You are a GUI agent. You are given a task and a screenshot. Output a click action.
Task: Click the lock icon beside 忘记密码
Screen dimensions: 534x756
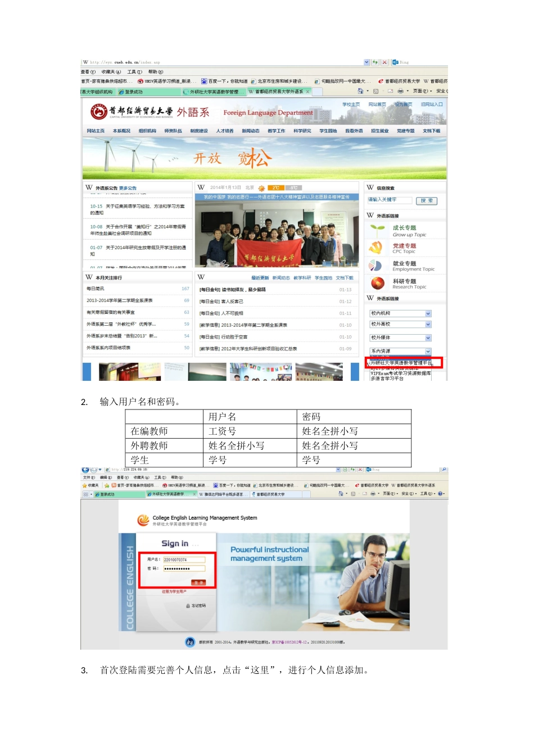coord(188,606)
